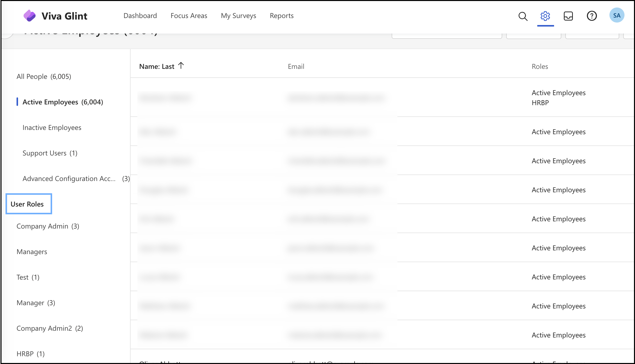
Task: Select Company Admin 3 role filter
Action: tap(48, 226)
